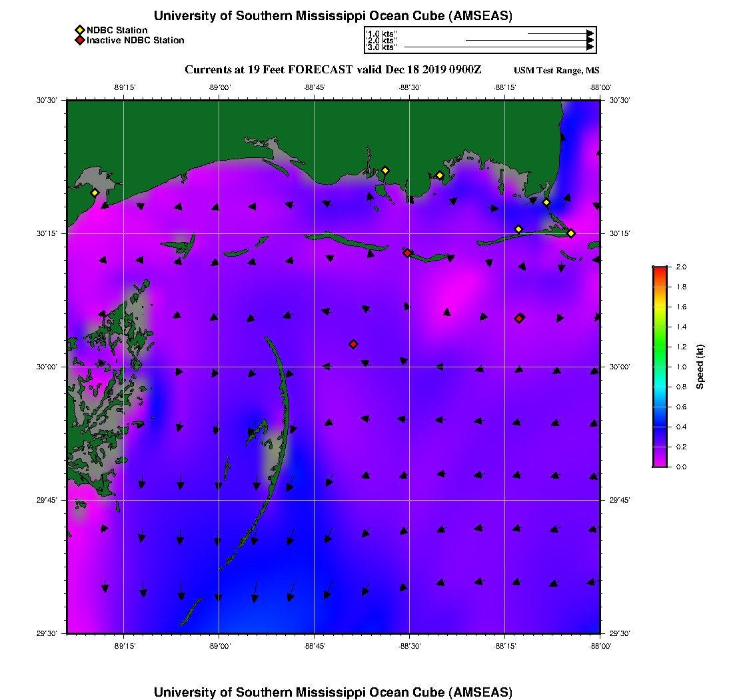This screenshot has width=733, height=700.
Task: Click the 1.0 kts scale arrow
Action: 560,33
